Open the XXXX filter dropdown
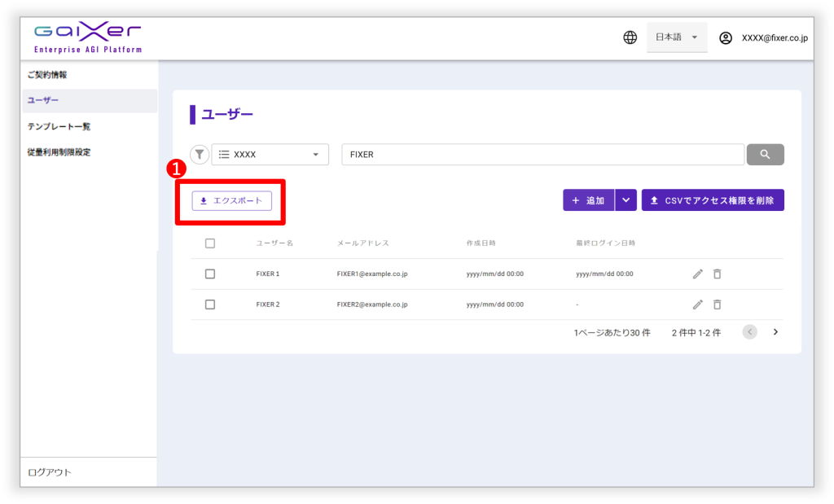This screenshot has height=504, width=834. [x=270, y=155]
